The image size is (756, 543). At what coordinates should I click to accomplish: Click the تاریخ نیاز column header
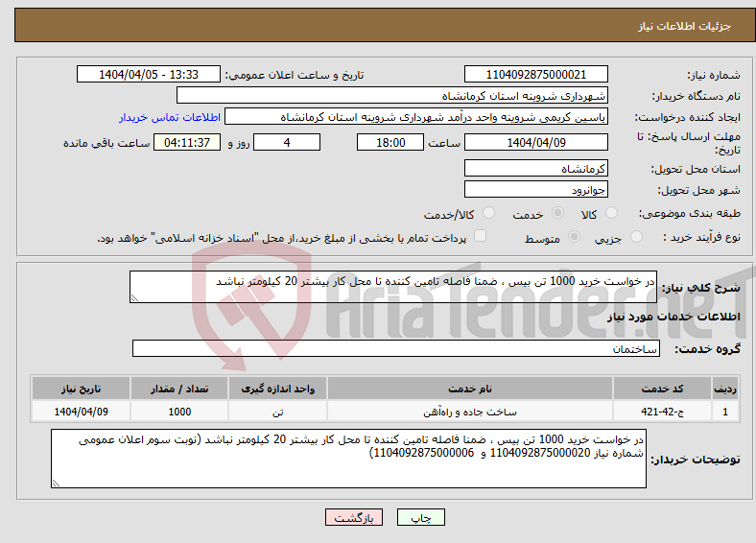click(x=81, y=389)
